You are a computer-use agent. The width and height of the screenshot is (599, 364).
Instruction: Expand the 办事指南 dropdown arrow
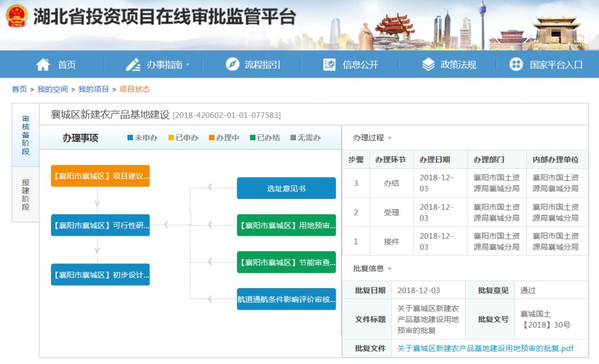click(188, 65)
